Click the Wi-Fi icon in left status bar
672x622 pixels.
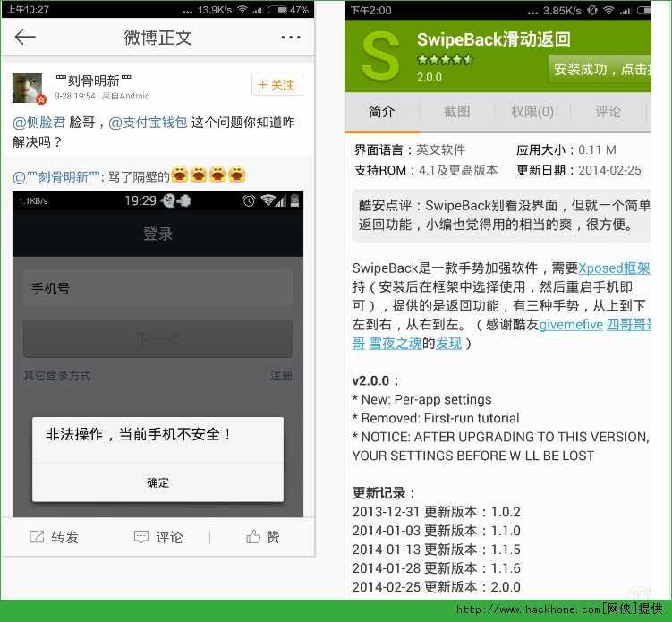pos(242,10)
